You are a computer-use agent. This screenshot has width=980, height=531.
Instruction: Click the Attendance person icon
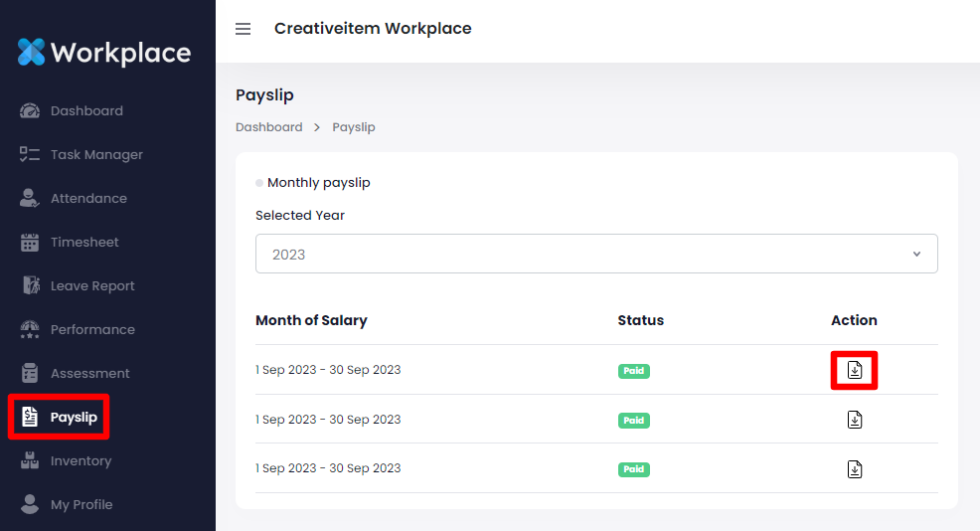click(30, 199)
